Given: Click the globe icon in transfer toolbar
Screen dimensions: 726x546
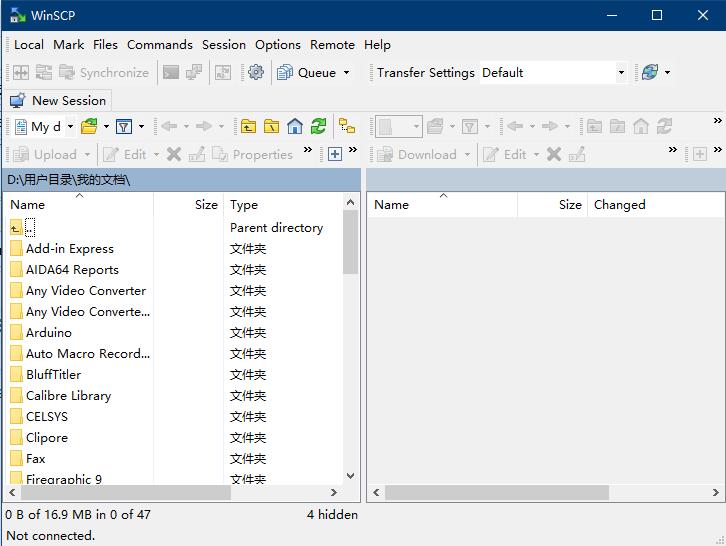Looking at the screenshot, I should coord(650,72).
